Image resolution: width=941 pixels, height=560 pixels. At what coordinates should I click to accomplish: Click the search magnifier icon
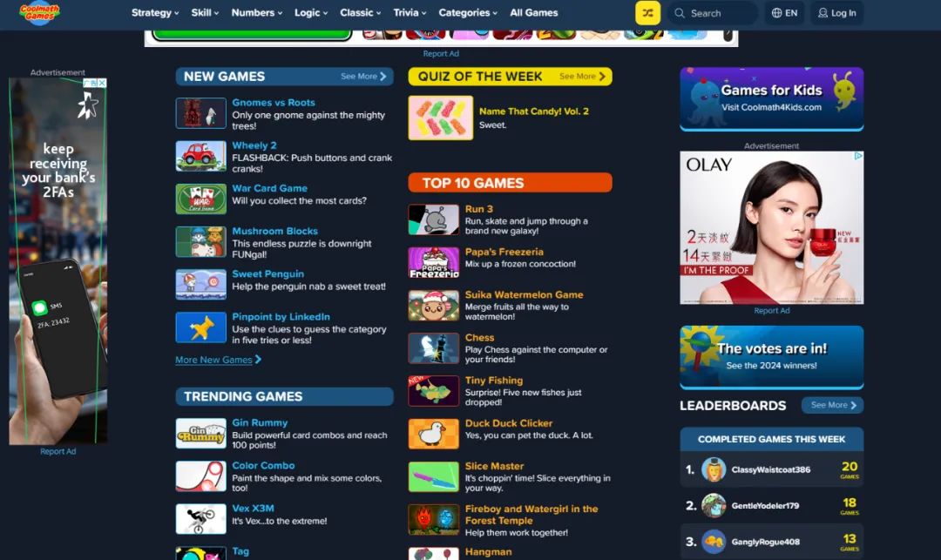[680, 12]
